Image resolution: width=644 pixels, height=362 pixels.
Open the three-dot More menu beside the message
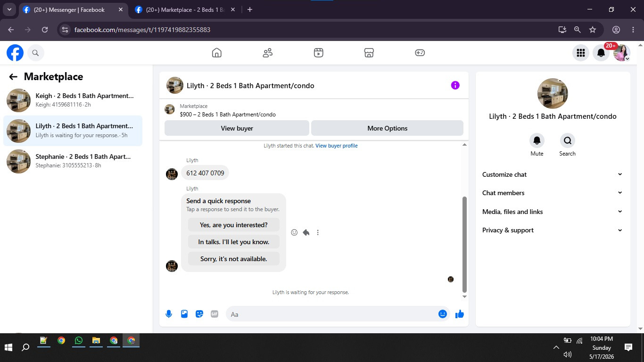tap(318, 232)
